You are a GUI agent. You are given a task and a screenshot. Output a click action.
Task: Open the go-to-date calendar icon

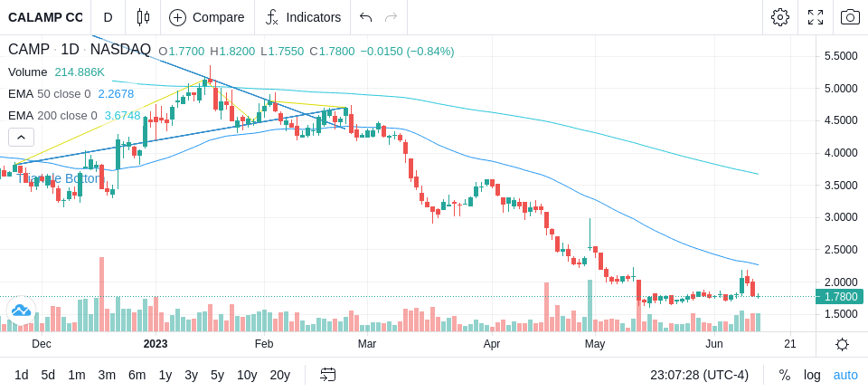(x=327, y=376)
